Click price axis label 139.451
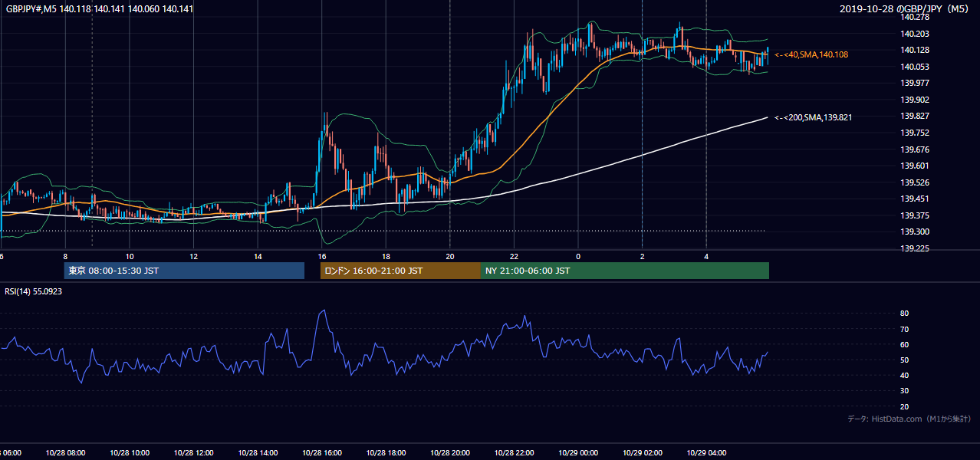This screenshot has width=980, height=460. 915,199
